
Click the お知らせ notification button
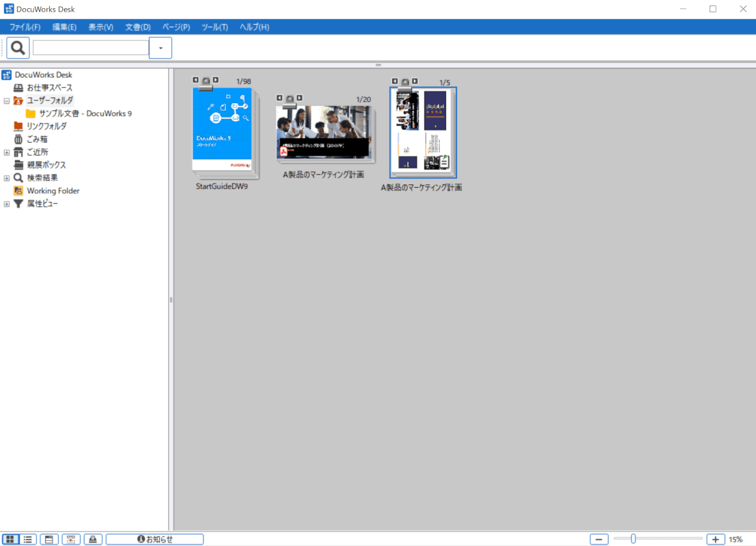154,539
